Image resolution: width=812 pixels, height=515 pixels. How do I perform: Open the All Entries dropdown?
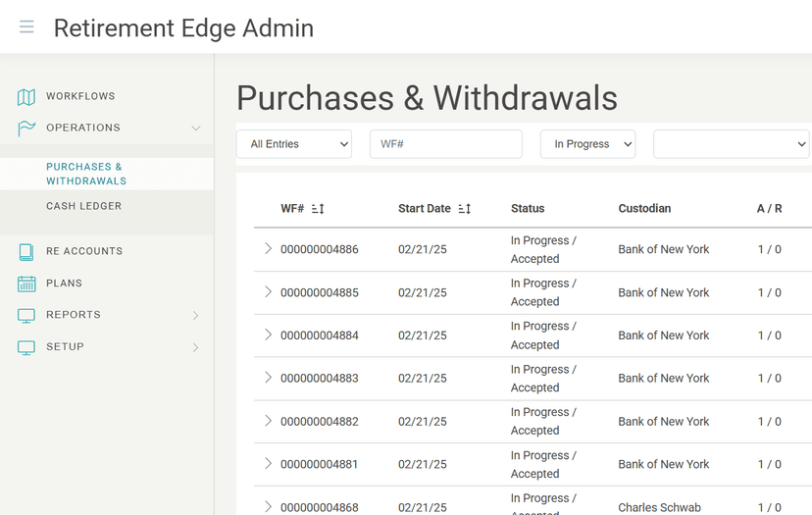[x=294, y=144]
